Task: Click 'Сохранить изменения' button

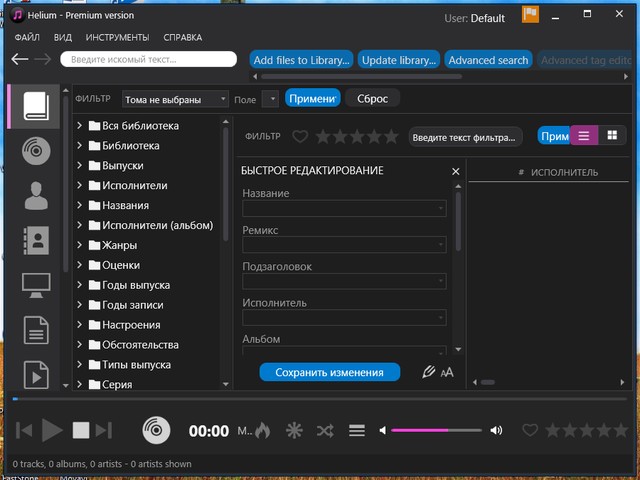Action: coord(329,372)
